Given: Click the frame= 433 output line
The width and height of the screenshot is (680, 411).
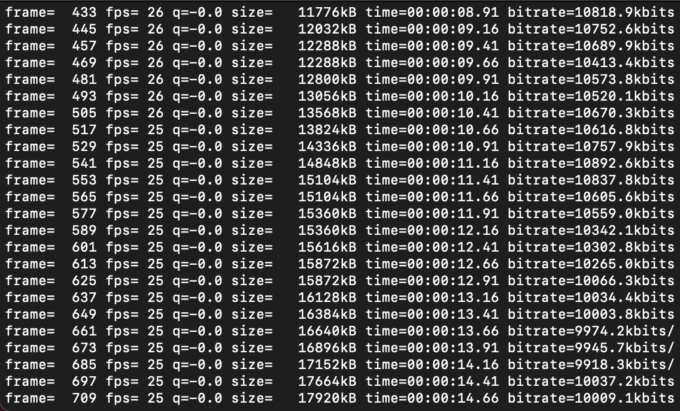Looking at the screenshot, I should point(340,12).
